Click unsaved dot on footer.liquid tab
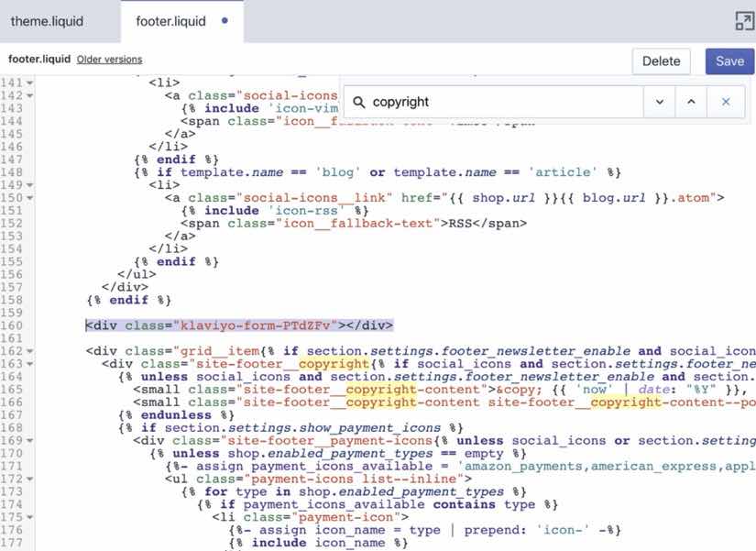The width and height of the screenshot is (756, 551). tap(225, 21)
